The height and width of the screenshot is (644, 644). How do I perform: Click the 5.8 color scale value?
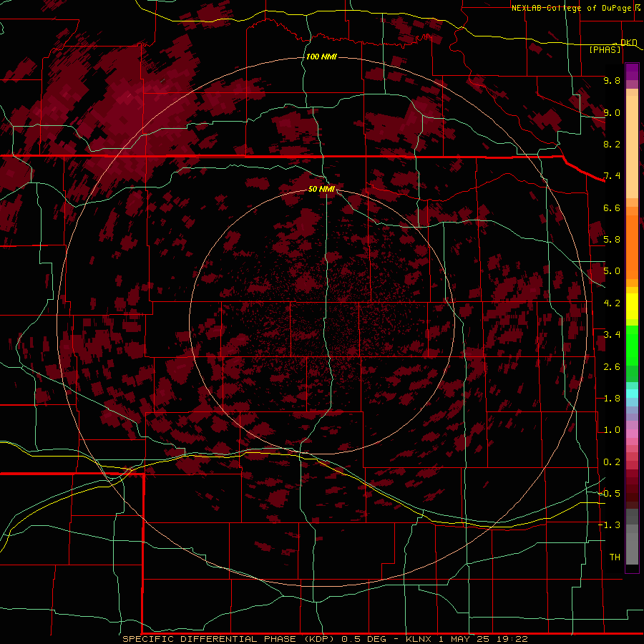tap(612, 240)
